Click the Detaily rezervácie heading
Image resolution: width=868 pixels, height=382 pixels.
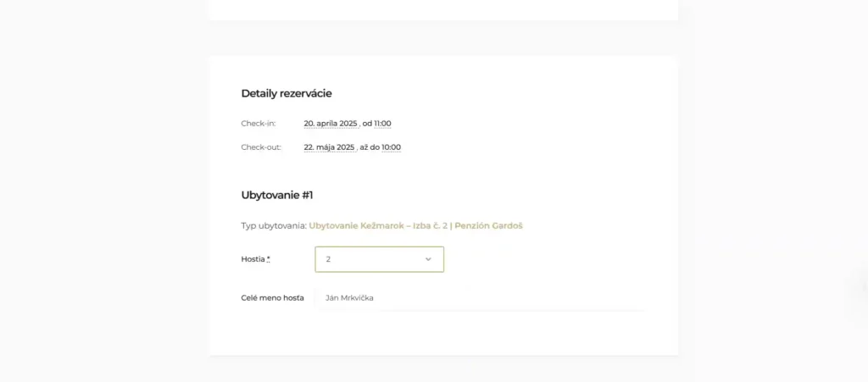(x=287, y=93)
